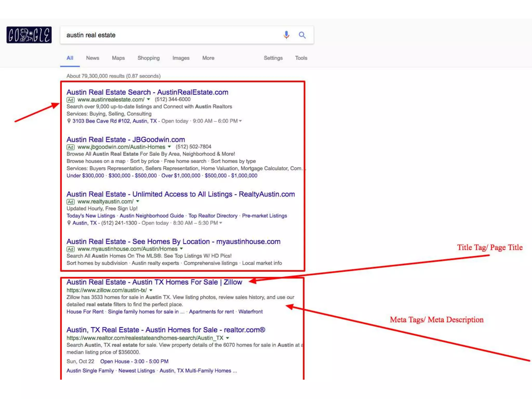Click map pin next to Austin, TX listing

(69, 223)
